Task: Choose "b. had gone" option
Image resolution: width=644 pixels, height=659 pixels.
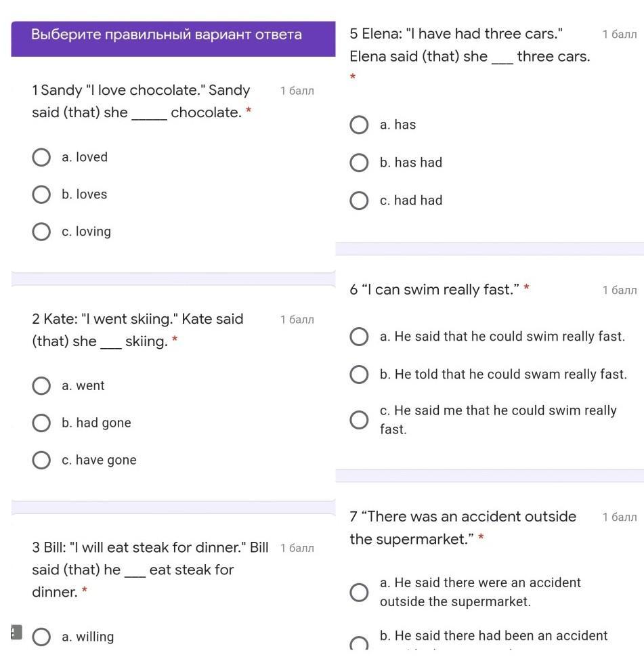Action: tap(41, 423)
